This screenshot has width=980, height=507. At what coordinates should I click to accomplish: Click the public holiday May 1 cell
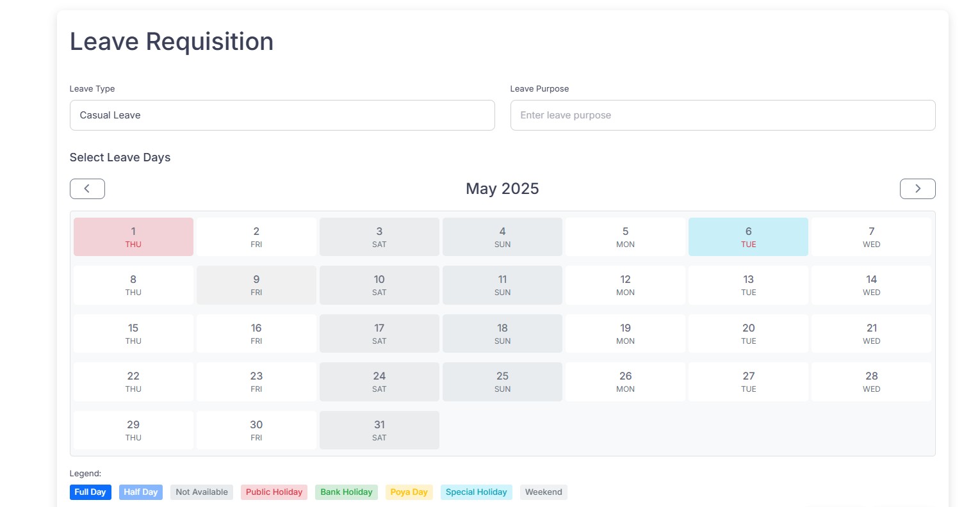(133, 237)
